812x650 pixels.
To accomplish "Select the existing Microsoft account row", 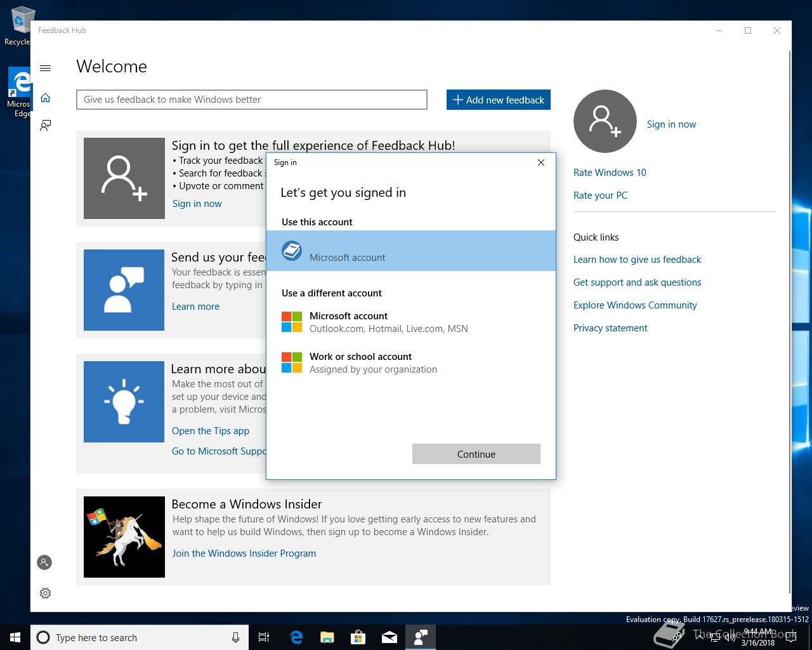I will pyautogui.click(x=411, y=251).
